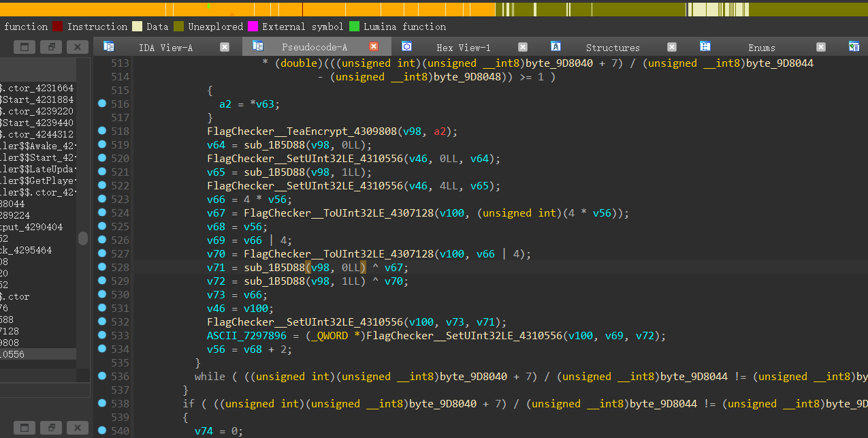
Task: Select $Start_4239440 in the functions list
Action: click(37, 123)
